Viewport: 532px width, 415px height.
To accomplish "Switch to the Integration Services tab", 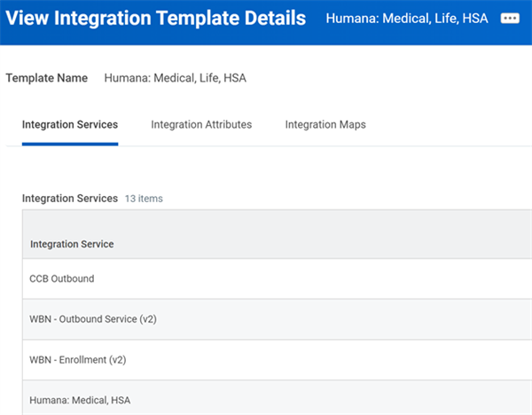I will tap(70, 124).
